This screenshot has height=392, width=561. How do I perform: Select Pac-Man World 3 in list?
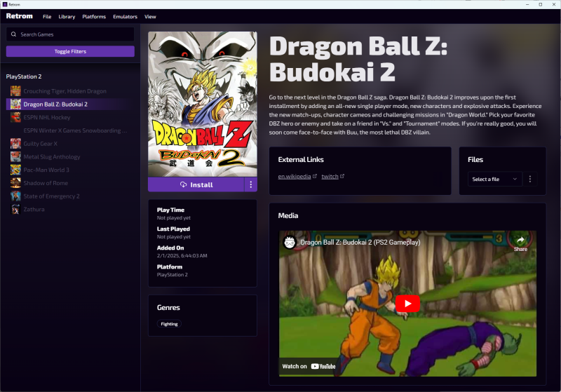(70, 170)
